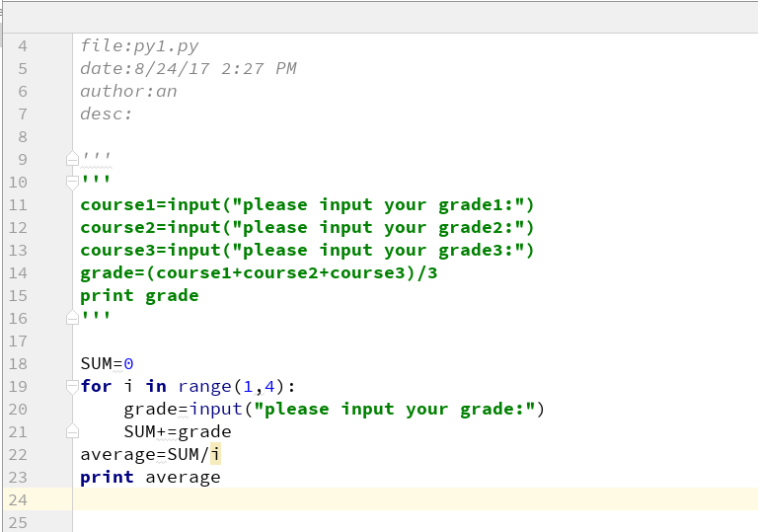Screen dimensions: 758x532
Task: Click line number 18 in the gutter
Action: pyautogui.click(x=18, y=363)
